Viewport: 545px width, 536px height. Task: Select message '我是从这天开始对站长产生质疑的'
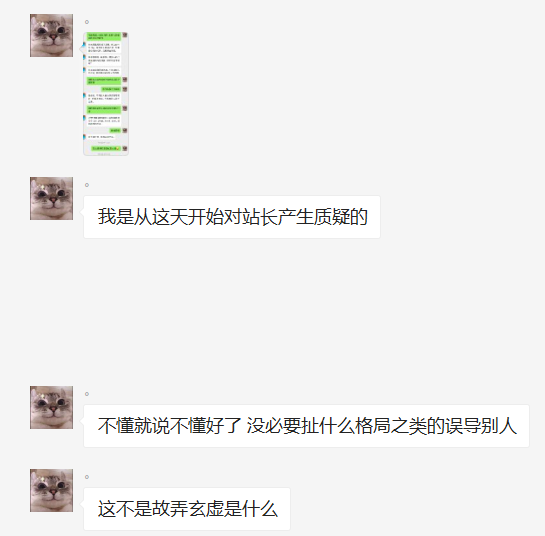coord(232,217)
